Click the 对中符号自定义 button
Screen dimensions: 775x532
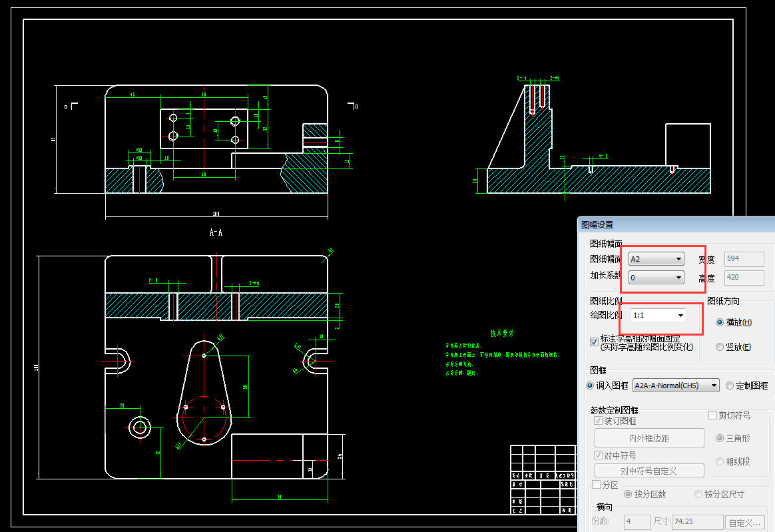pos(649,471)
